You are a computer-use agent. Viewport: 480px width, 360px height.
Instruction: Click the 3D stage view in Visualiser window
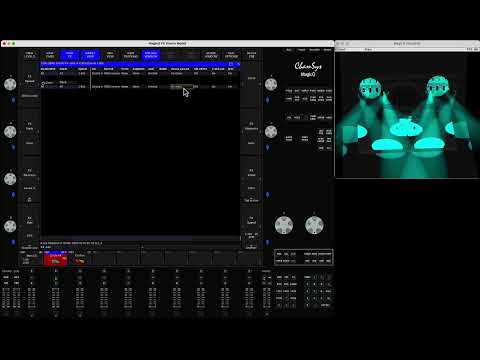[x=407, y=115]
